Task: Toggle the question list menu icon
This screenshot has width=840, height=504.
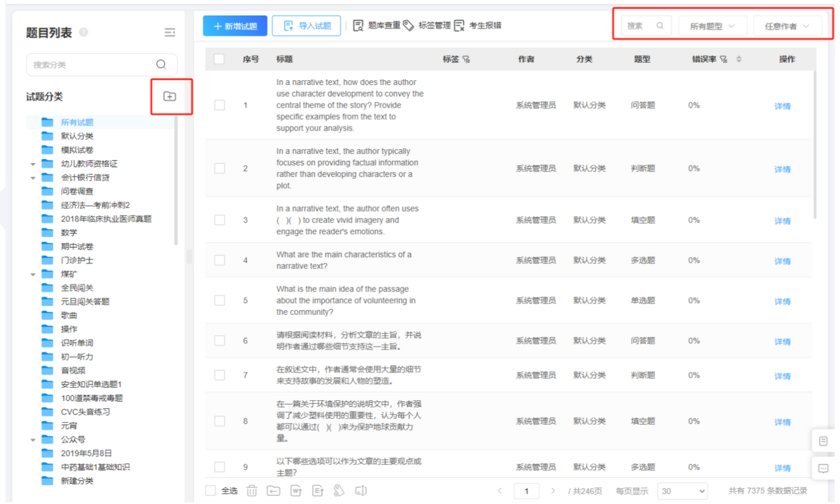Action: click(x=170, y=33)
